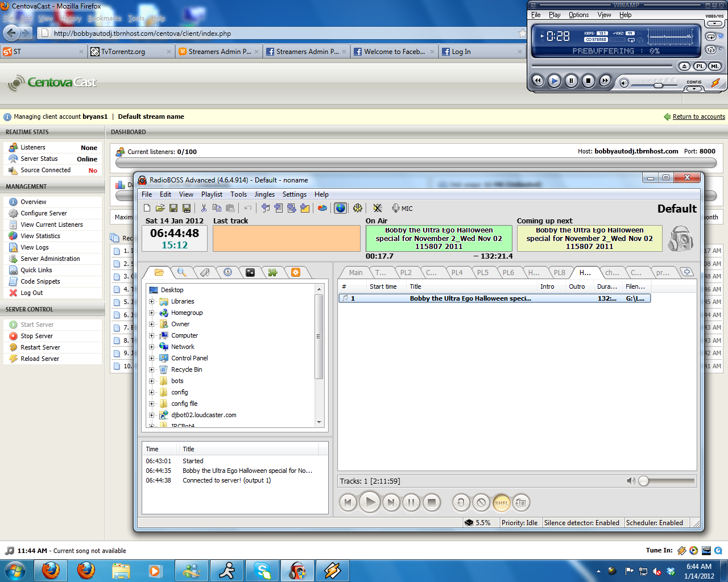Viewport: 728px width, 582px height.
Task: Open the clock scheduler tab
Action: [227, 272]
